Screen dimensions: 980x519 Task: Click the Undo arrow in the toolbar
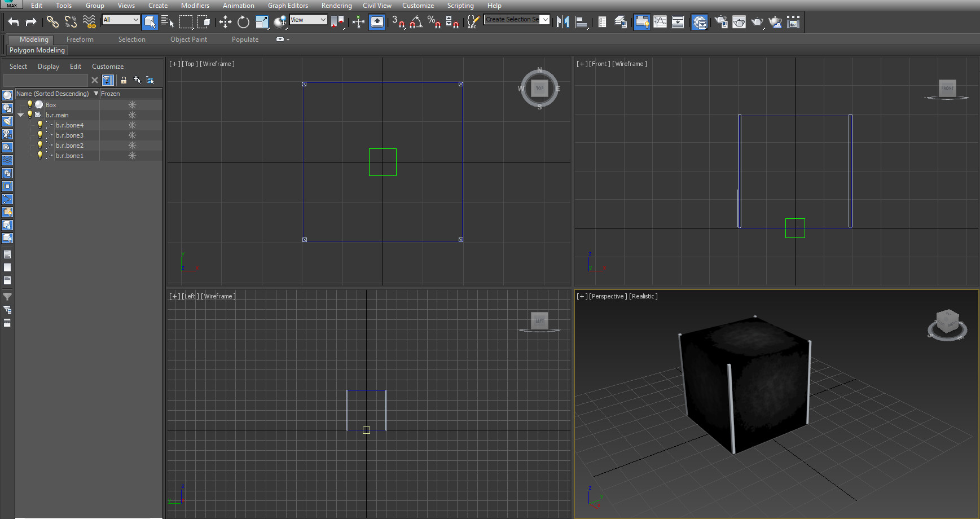pos(14,22)
